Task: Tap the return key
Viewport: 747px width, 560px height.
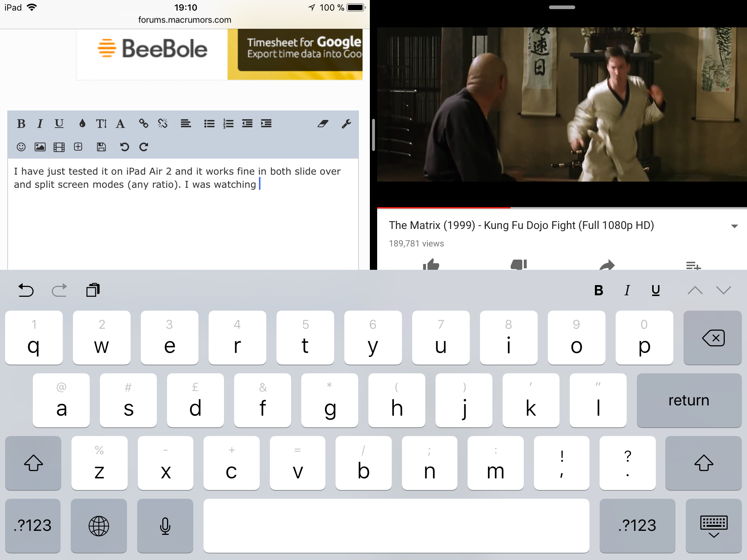Action: coord(689,400)
